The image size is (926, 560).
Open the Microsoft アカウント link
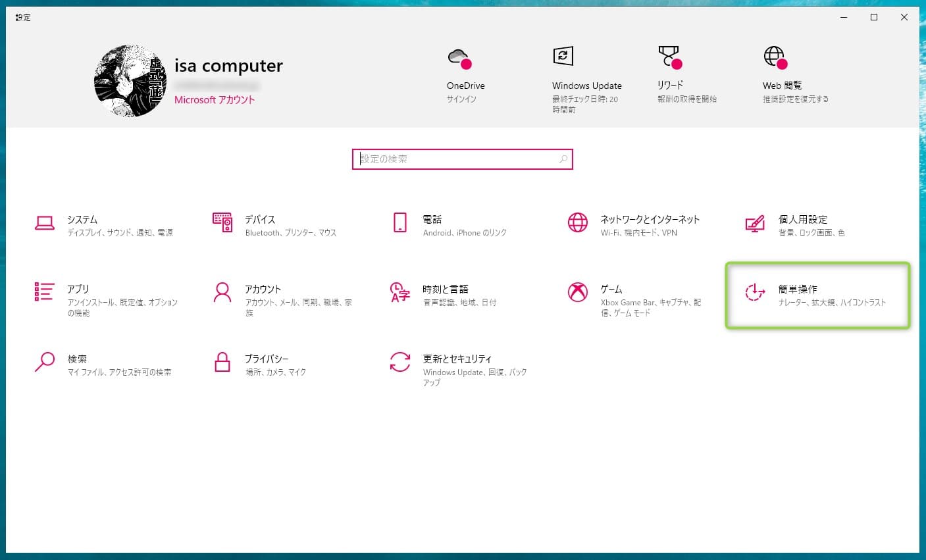(215, 100)
